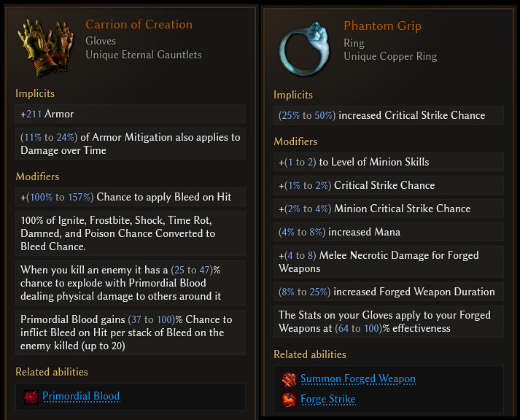Screen dimensions: 520x420
Task: Click the Converted to Bleed Chance modifier
Action: click(131, 234)
